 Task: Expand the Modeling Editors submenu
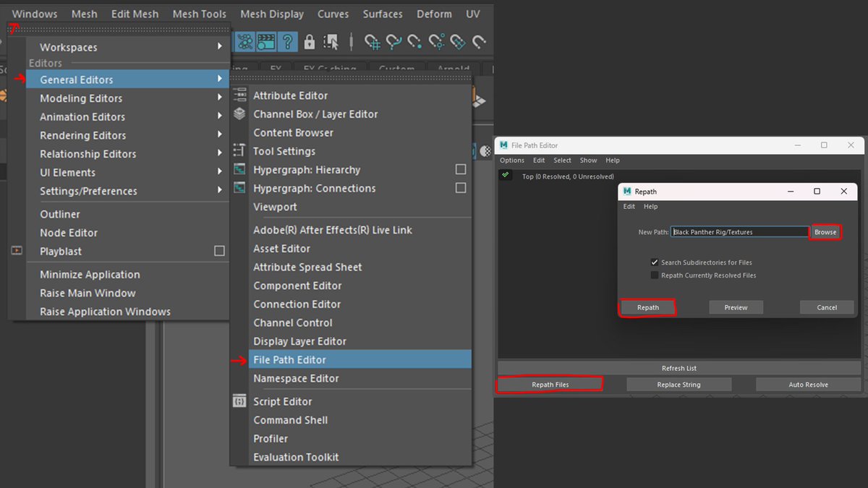220,98
